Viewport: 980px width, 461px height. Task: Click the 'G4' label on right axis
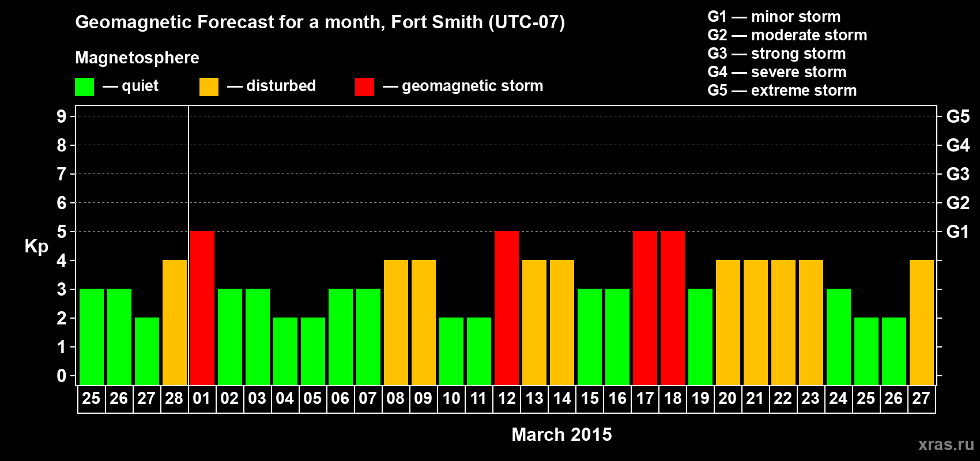(958, 145)
